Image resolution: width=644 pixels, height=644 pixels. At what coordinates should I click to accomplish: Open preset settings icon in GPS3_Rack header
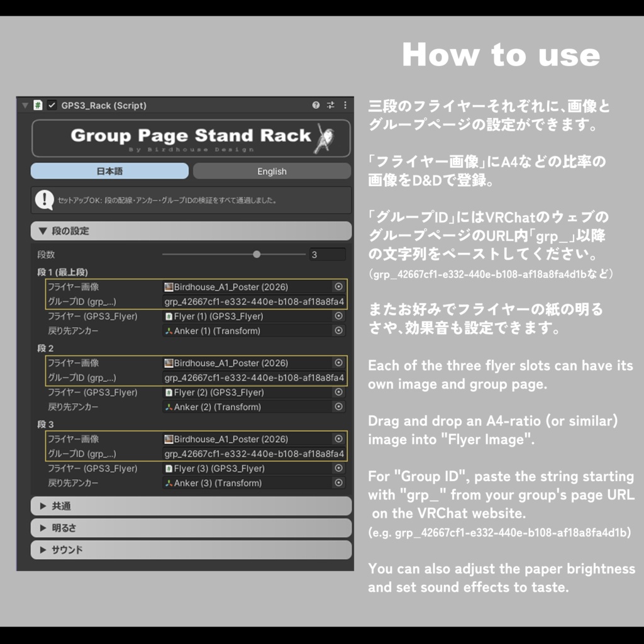pyautogui.click(x=331, y=105)
